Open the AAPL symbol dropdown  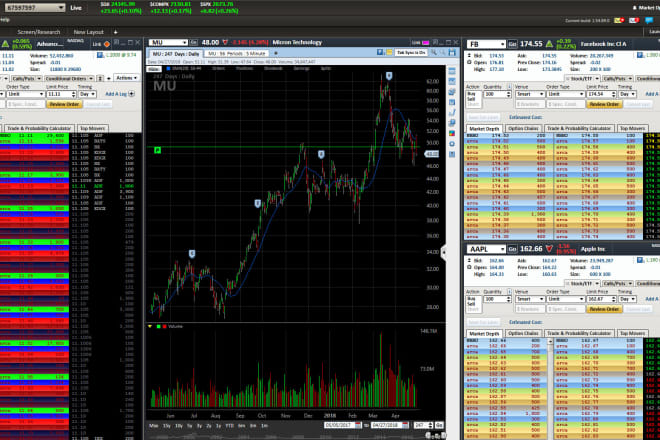coord(502,249)
